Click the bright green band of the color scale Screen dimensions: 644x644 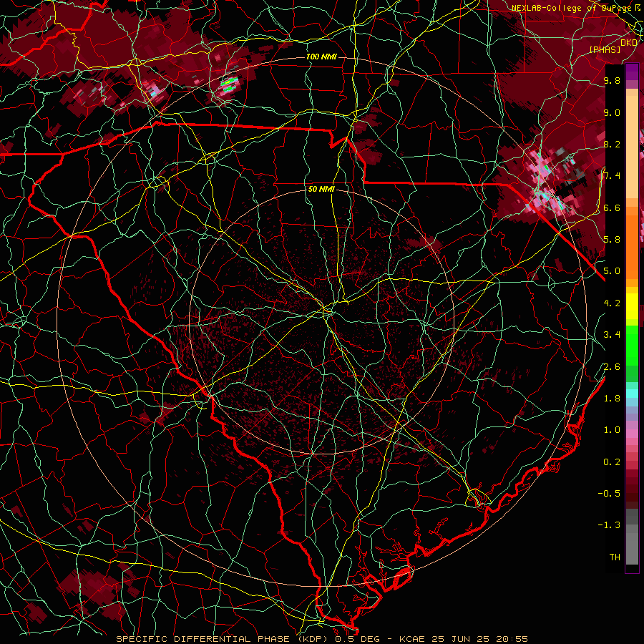click(632, 345)
